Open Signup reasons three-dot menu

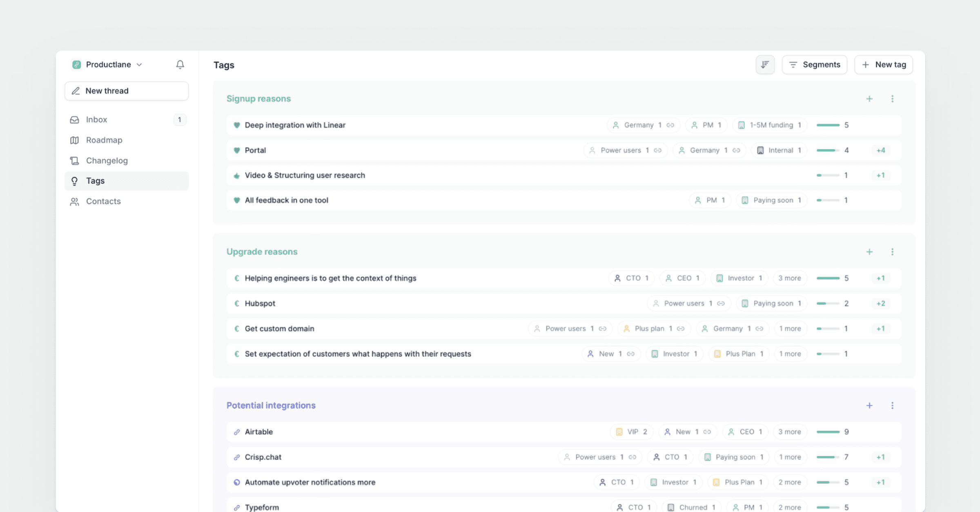click(x=892, y=99)
